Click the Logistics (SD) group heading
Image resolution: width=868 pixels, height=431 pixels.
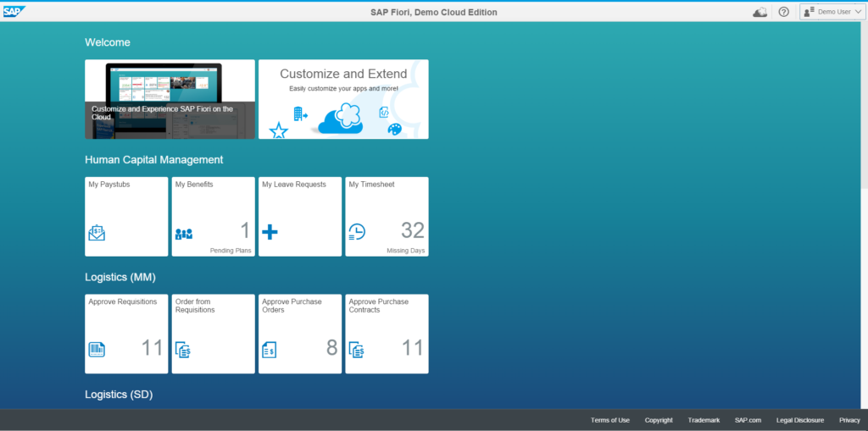tap(119, 395)
